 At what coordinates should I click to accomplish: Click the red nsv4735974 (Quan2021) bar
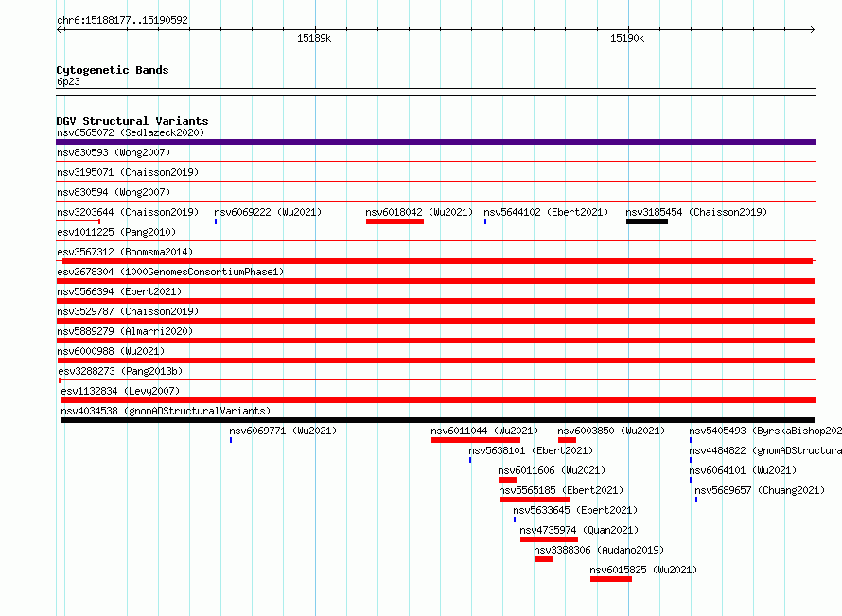point(550,539)
